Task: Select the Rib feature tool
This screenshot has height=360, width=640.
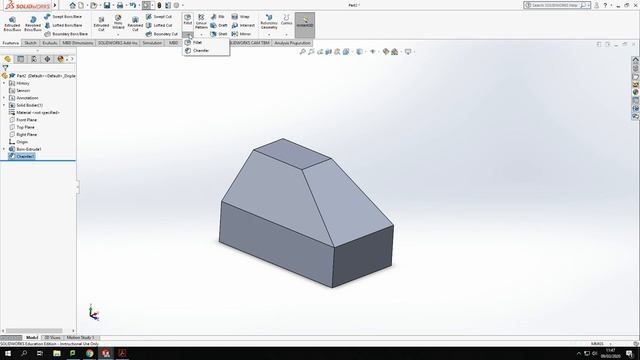Action: pos(218,17)
